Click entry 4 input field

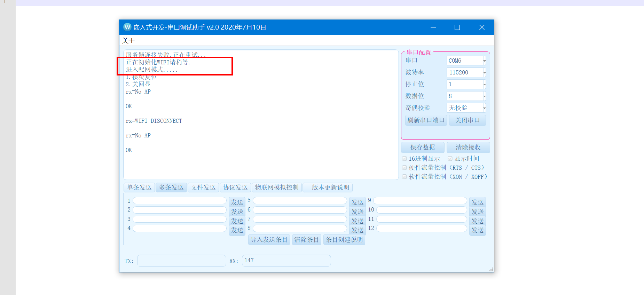(180, 228)
